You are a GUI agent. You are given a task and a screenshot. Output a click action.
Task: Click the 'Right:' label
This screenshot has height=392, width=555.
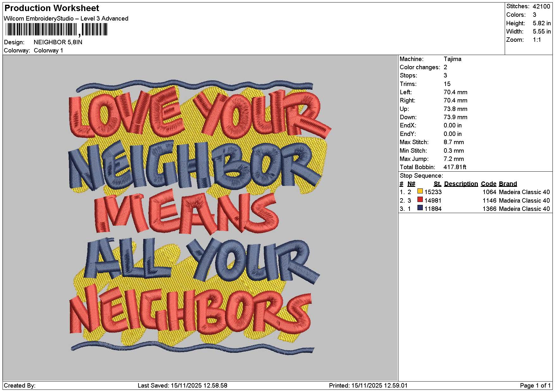[x=408, y=101]
